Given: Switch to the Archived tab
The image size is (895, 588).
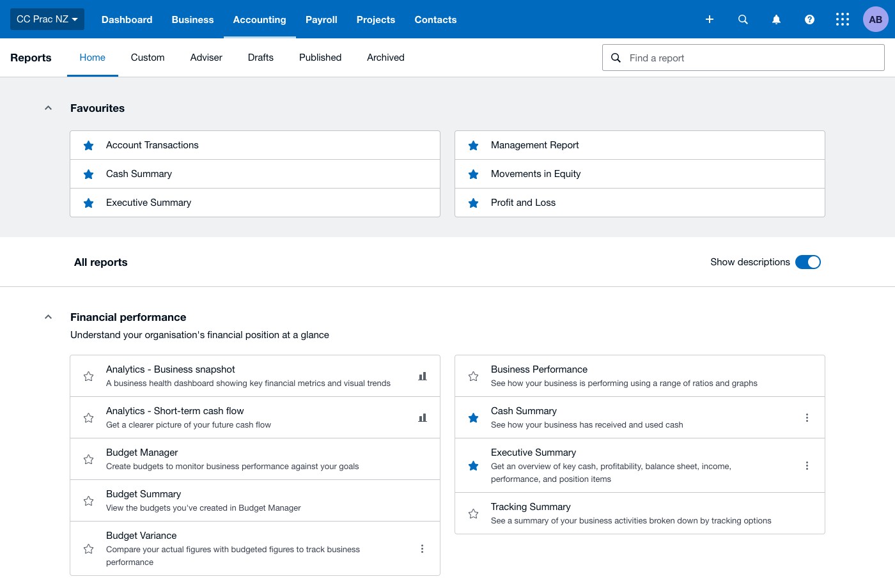Looking at the screenshot, I should point(385,58).
